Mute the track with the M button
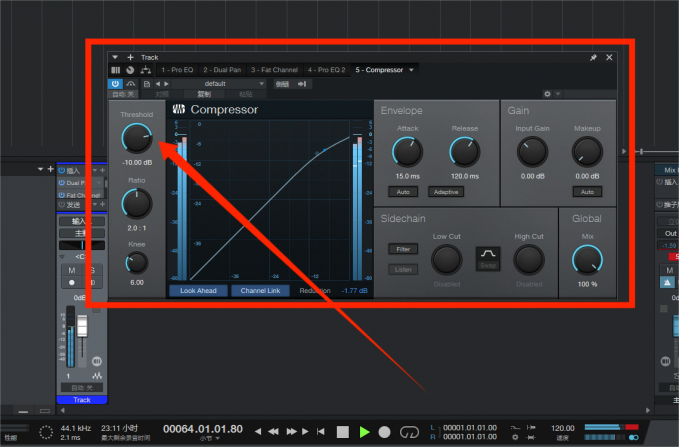Screen dimensions: 679x447 click(71, 270)
